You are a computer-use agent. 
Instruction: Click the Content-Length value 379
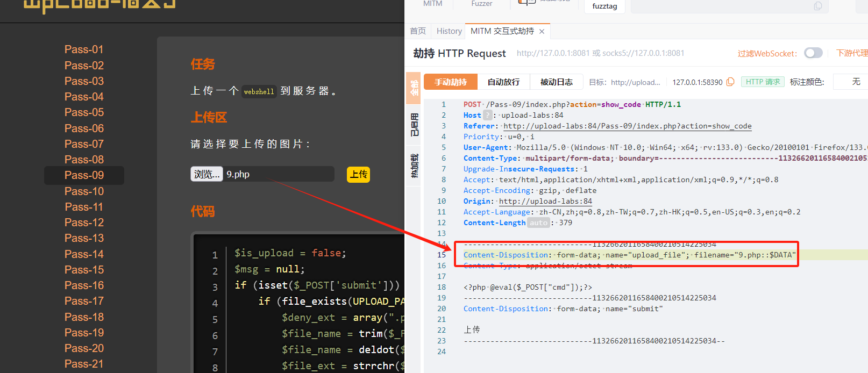pyautogui.click(x=566, y=223)
